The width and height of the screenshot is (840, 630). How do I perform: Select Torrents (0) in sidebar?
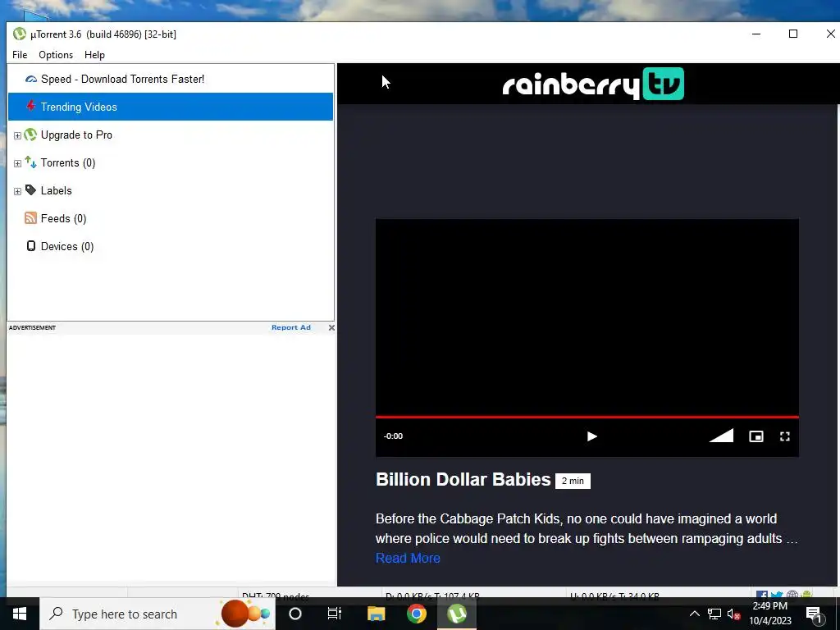click(68, 163)
